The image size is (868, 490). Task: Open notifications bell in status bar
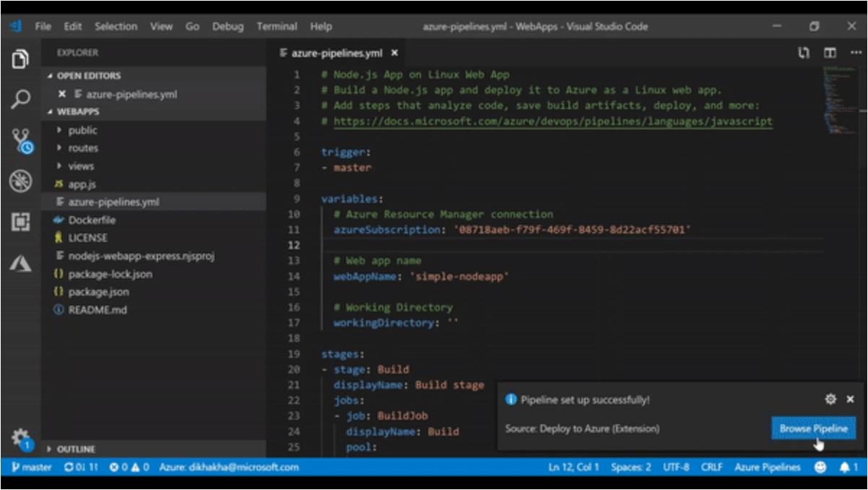tap(848, 468)
